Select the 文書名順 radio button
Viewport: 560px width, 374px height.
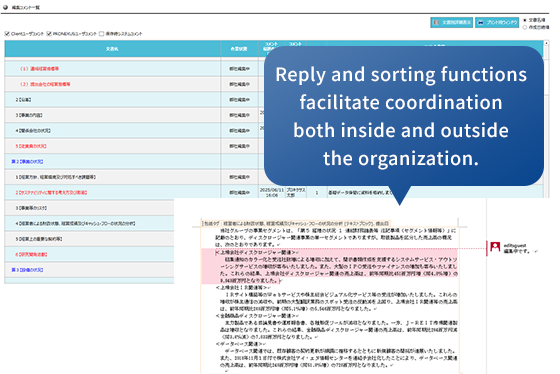[x=525, y=20]
